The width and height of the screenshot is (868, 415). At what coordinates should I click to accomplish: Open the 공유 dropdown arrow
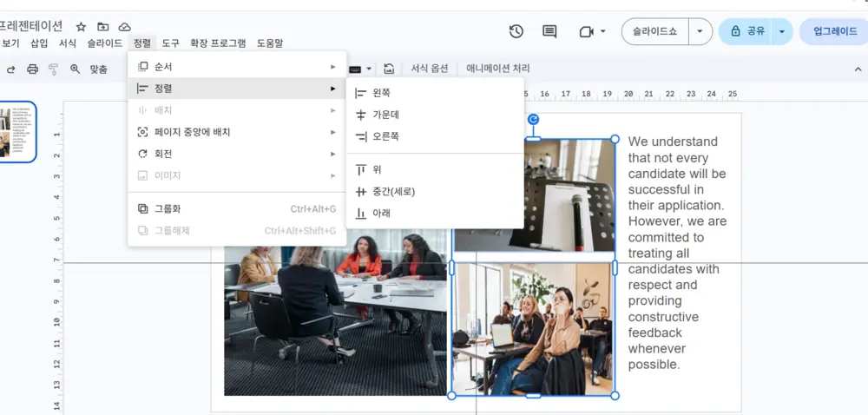coord(782,31)
